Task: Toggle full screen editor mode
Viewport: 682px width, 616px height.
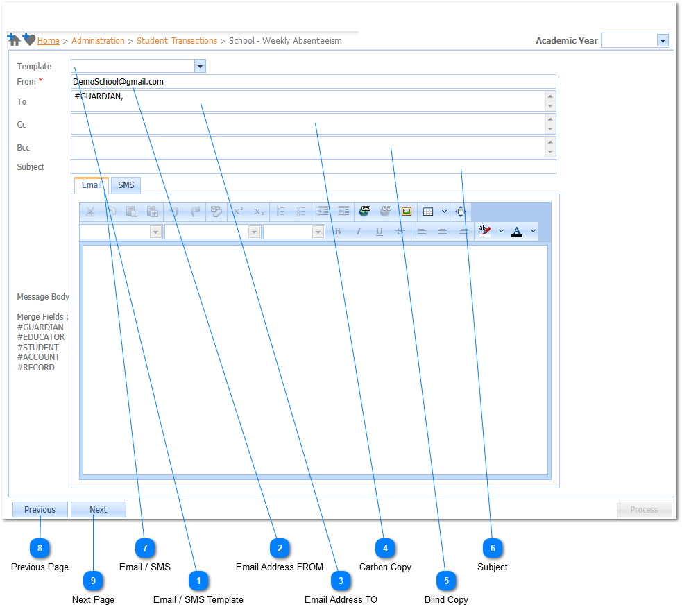Action: tap(460, 212)
